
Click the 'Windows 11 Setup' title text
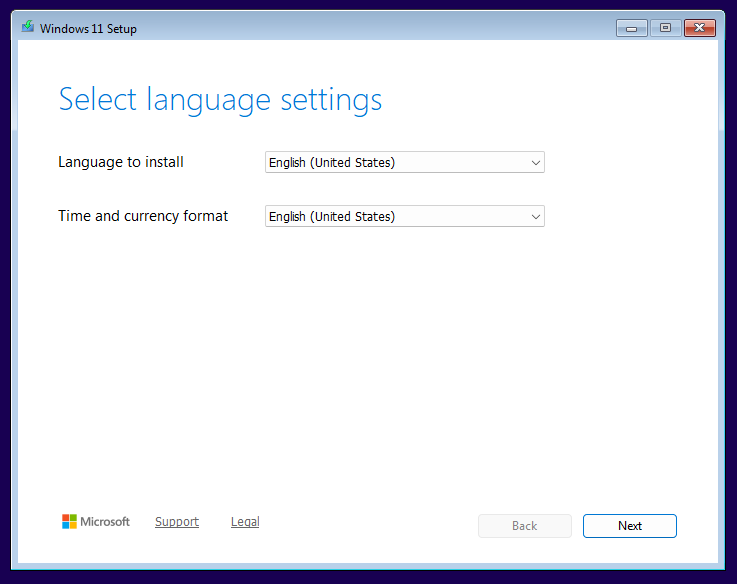click(x=88, y=29)
